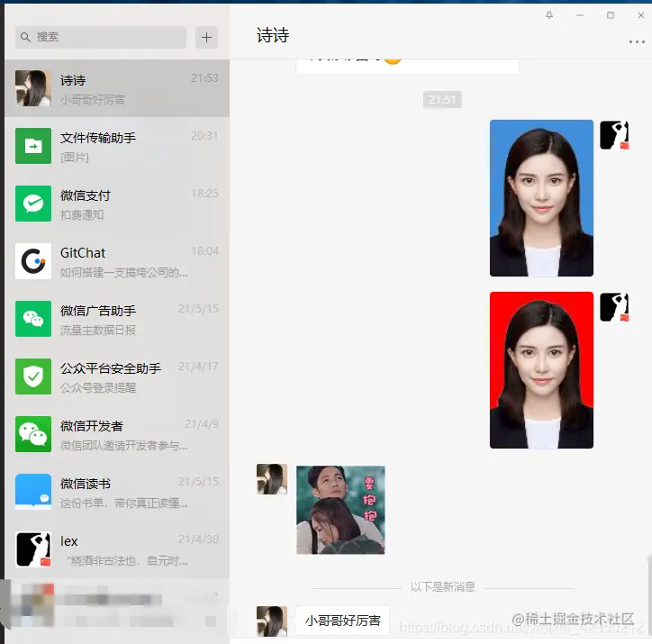
Task: Open 诗诗 conversation in chat list
Action: click(x=117, y=88)
